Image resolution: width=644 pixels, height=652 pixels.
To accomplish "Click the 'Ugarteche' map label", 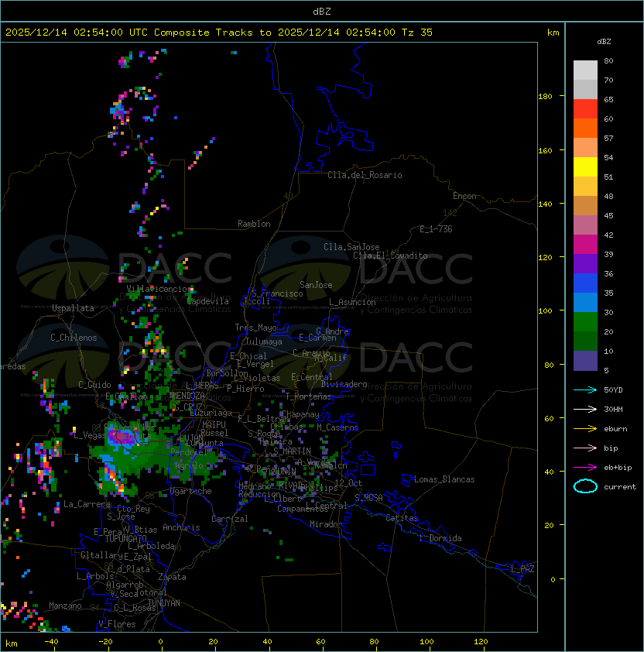I will (x=191, y=491).
